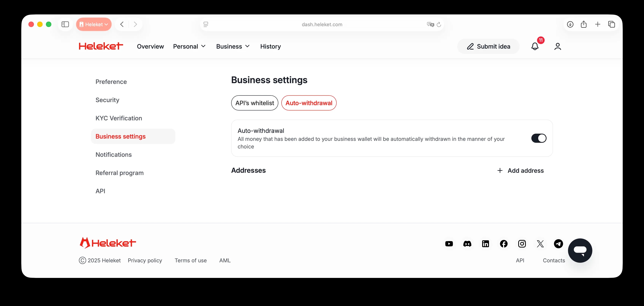This screenshot has width=644, height=306.
Task: Open the Telegram icon in footer
Action: click(558, 244)
